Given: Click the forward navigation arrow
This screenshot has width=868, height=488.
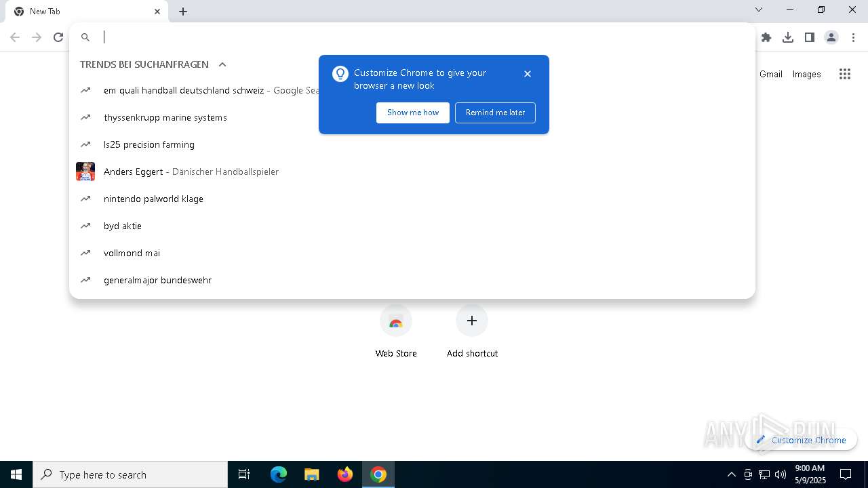Looking at the screenshot, I should [x=37, y=37].
